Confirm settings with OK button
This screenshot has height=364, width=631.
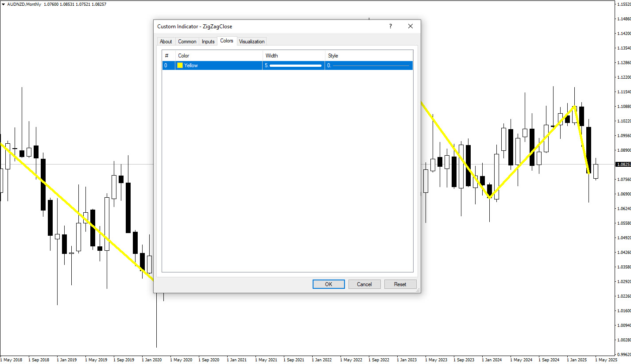click(329, 284)
